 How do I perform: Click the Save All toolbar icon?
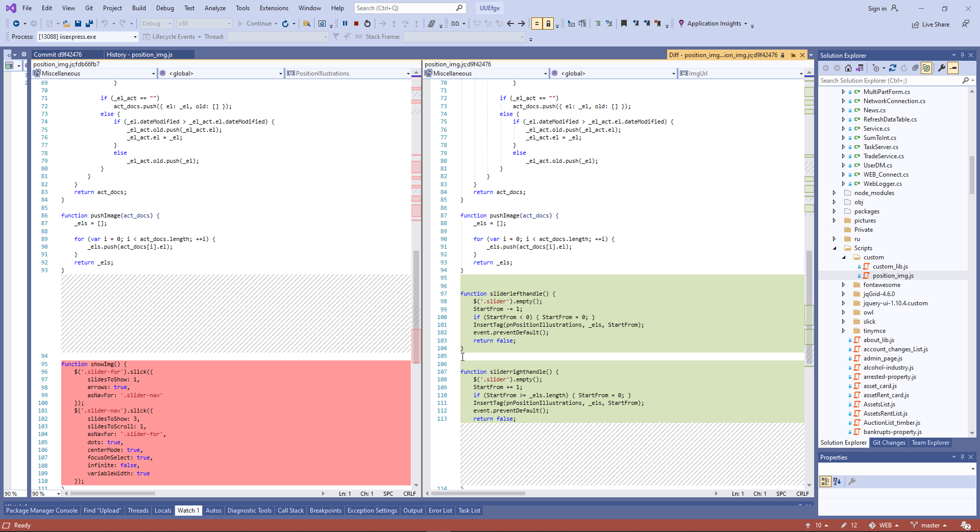pyautogui.click(x=89, y=23)
